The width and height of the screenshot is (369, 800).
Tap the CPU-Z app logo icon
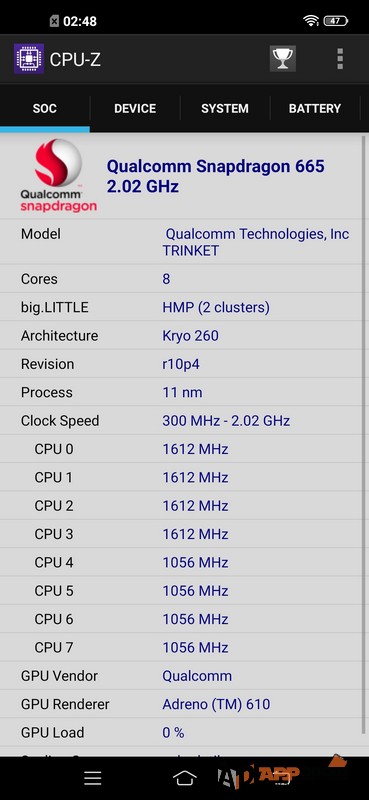[x=29, y=59]
